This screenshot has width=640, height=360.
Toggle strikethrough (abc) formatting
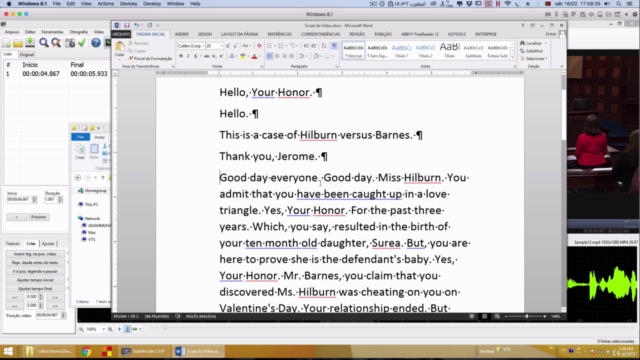point(207,56)
